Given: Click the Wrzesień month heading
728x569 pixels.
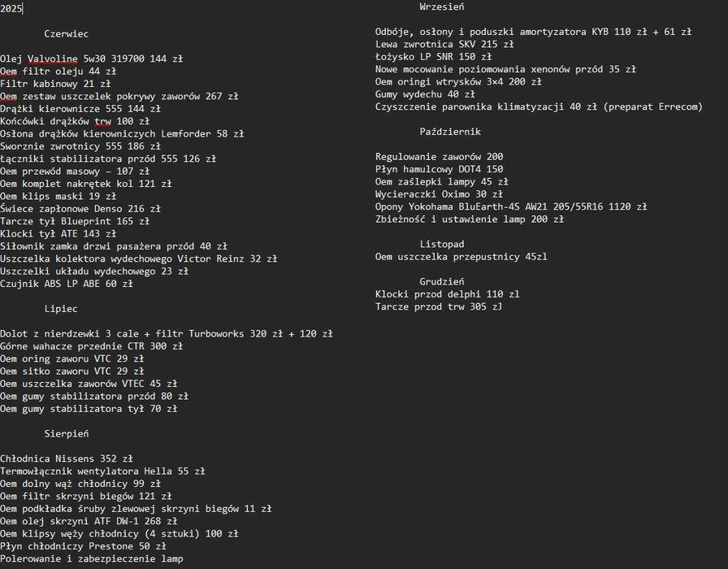Looking at the screenshot, I should tap(442, 7).
